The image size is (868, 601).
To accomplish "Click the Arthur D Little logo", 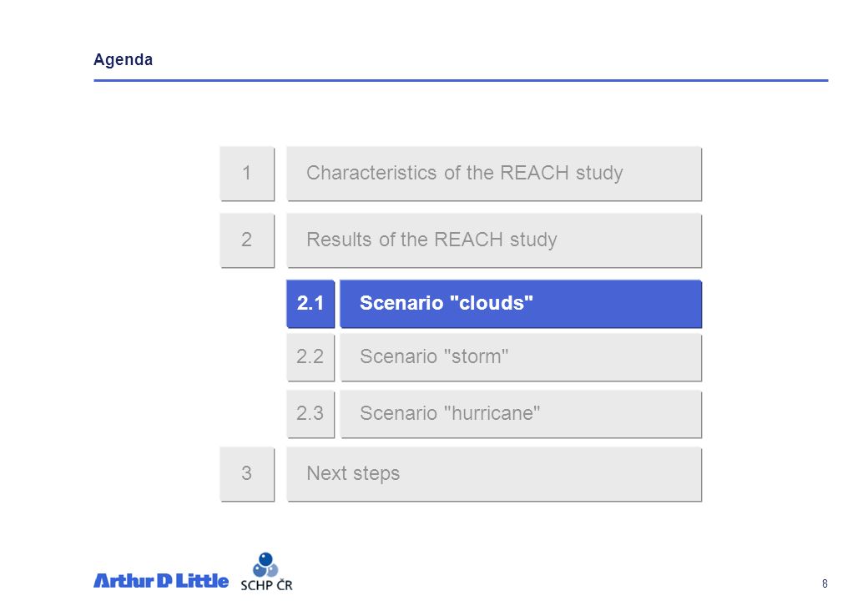I will (160, 580).
